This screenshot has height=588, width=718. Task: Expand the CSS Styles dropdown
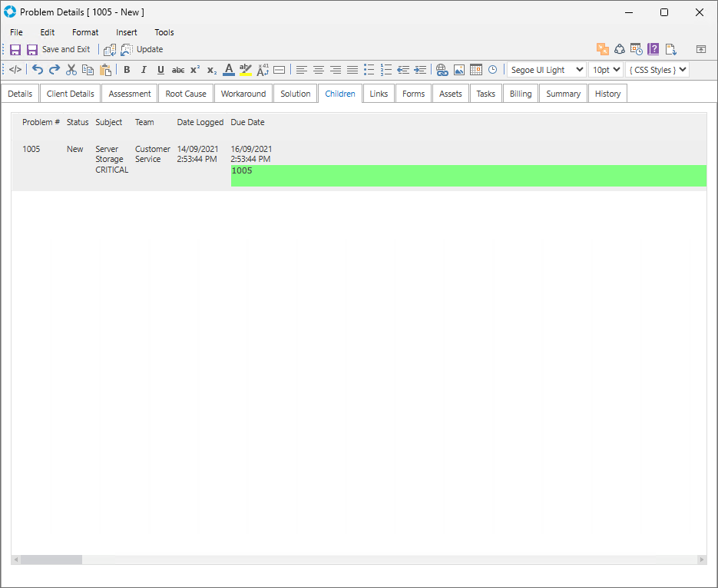pos(657,70)
